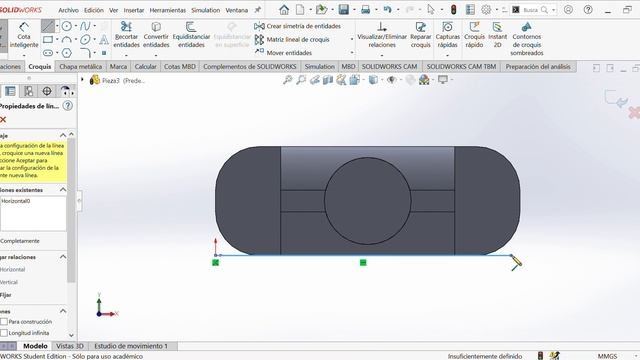The width and height of the screenshot is (640, 360).
Task: Click the property panel vertical scrollbar
Action: (71, 210)
